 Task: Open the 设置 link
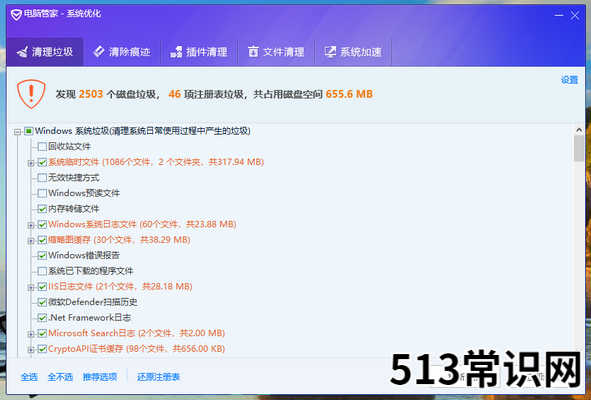point(570,80)
